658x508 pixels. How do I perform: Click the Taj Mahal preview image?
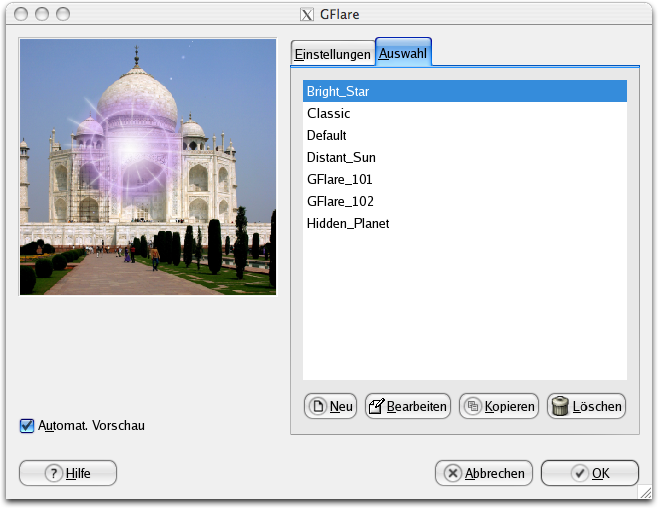(x=147, y=167)
